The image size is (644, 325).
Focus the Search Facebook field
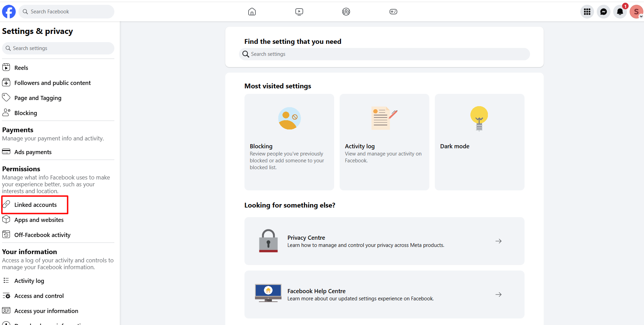(66, 12)
